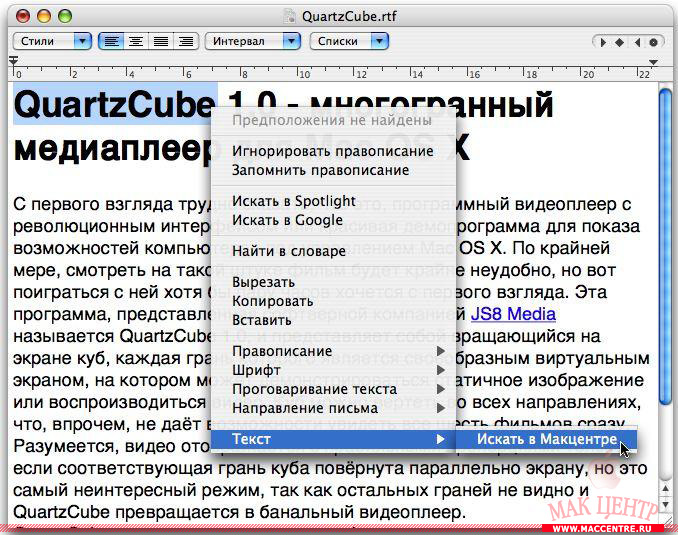Center-align text in the toolbar
The height and width of the screenshot is (535, 678).
[x=136, y=42]
